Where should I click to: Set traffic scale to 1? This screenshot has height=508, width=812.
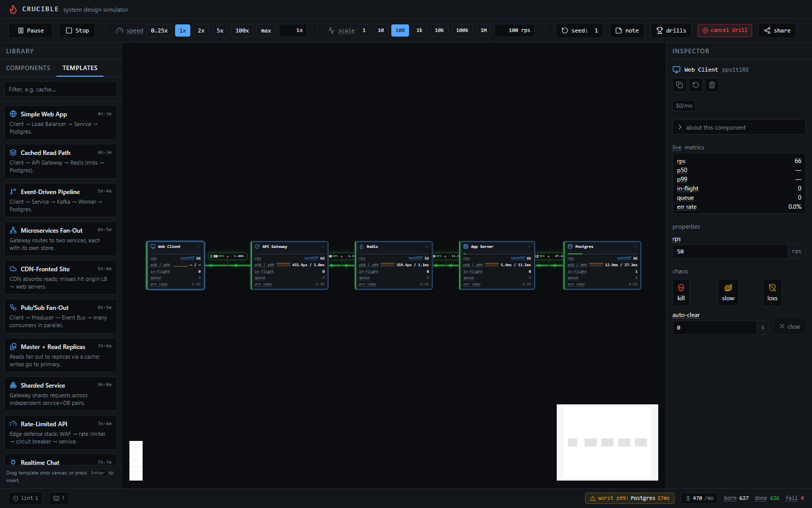point(364,30)
